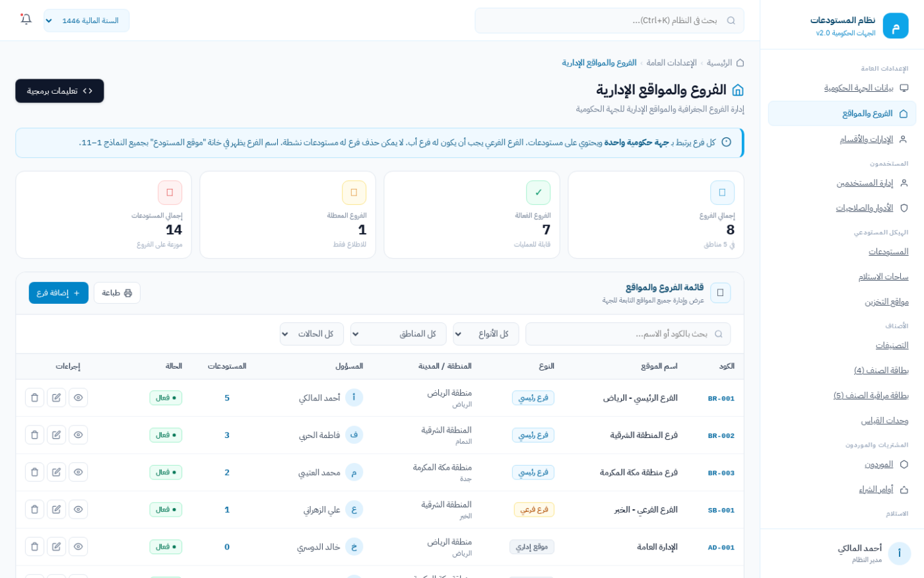Click the green check icon on الفروع الفعالة card
This screenshot has height=578, width=924.
click(x=538, y=192)
